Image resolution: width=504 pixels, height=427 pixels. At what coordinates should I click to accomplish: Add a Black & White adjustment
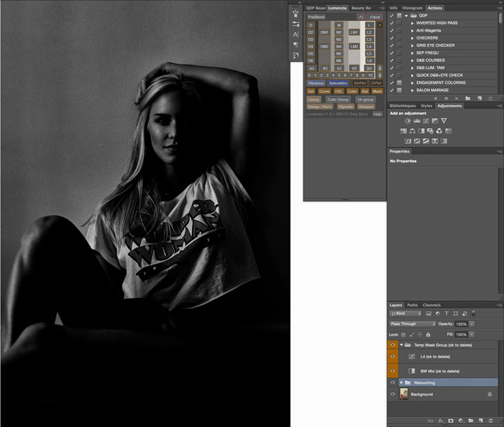coord(421,131)
